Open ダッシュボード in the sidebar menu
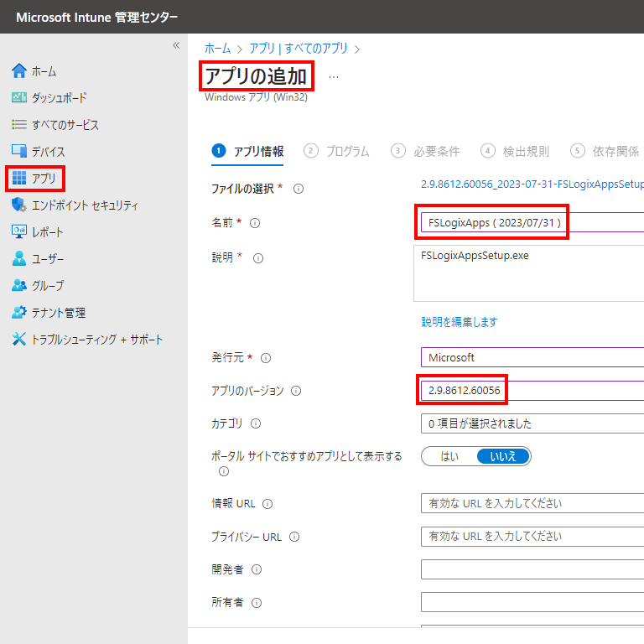The height and width of the screenshot is (644, 644). point(60,98)
